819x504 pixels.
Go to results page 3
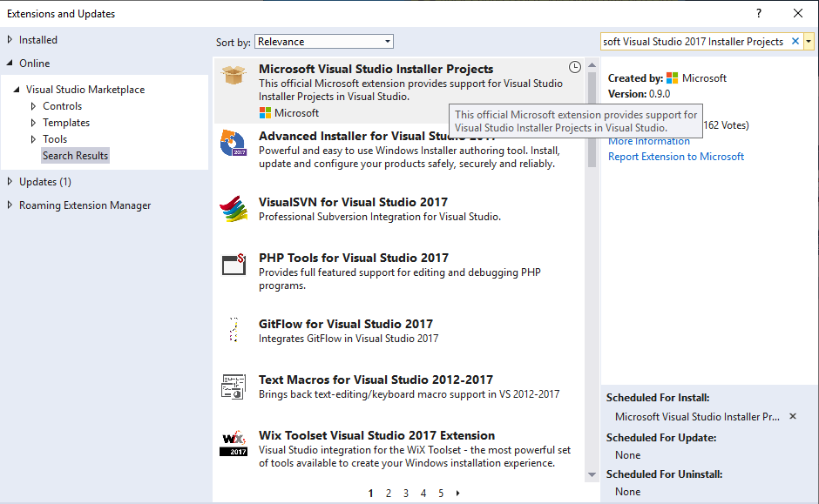click(x=406, y=493)
